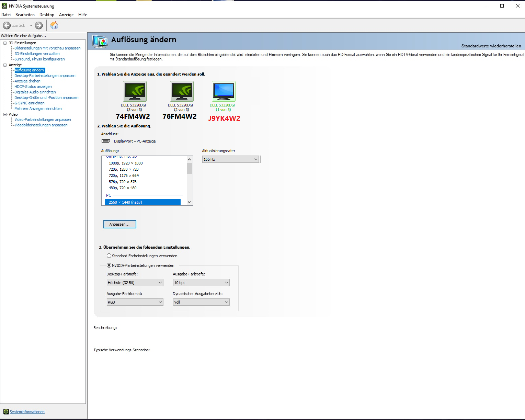Open Anzeige drehen
The height and width of the screenshot is (420, 525).
[27, 81]
